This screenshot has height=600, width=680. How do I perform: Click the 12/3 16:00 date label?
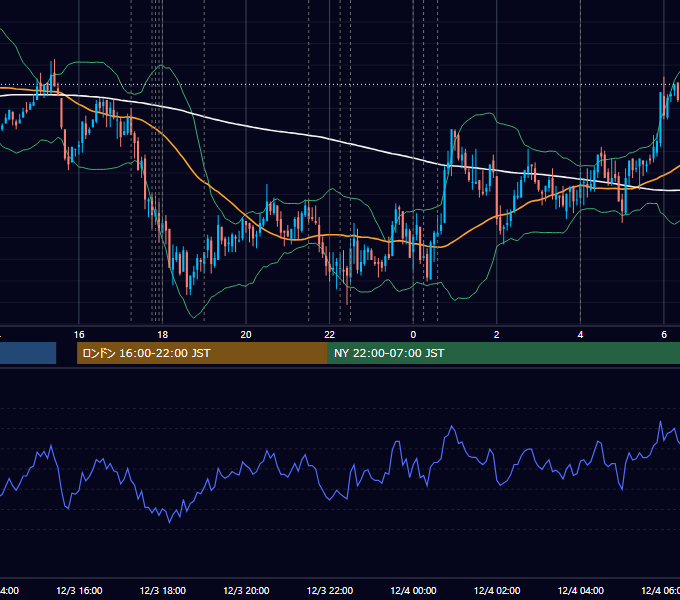[79, 590]
